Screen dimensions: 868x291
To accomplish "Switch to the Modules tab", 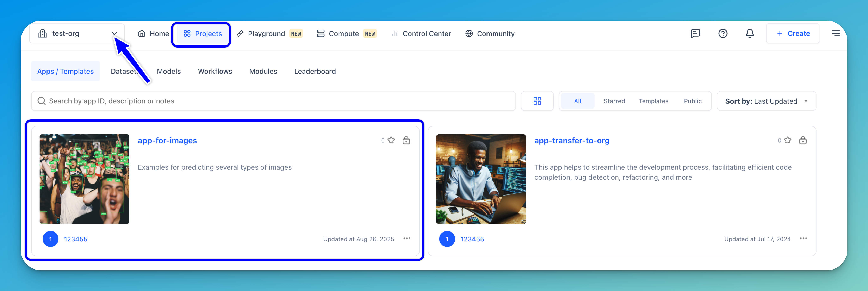I will [x=263, y=71].
